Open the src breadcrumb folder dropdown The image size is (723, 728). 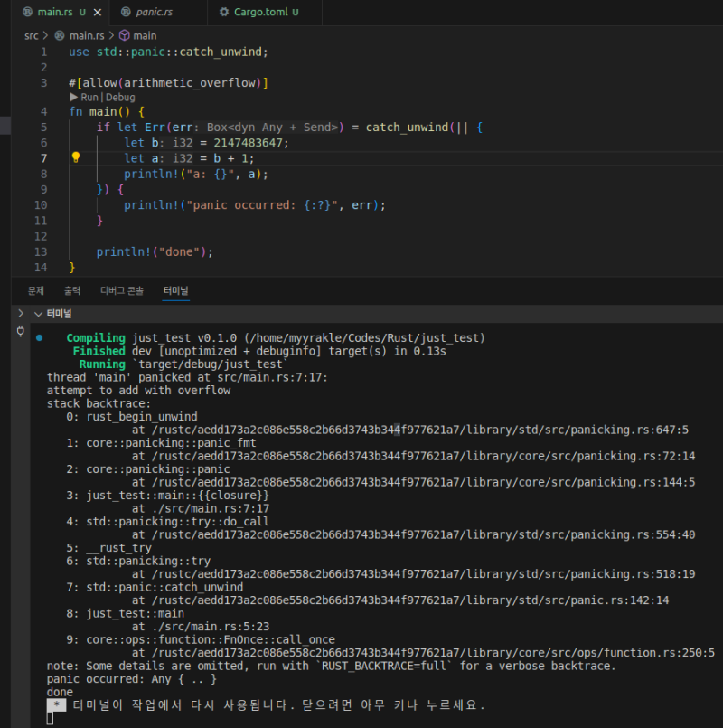click(x=32, y=35)
